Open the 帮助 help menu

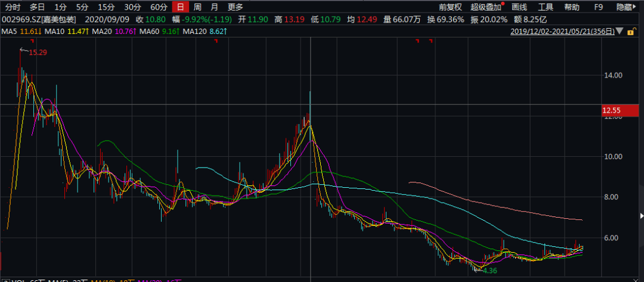click(572, 7)
